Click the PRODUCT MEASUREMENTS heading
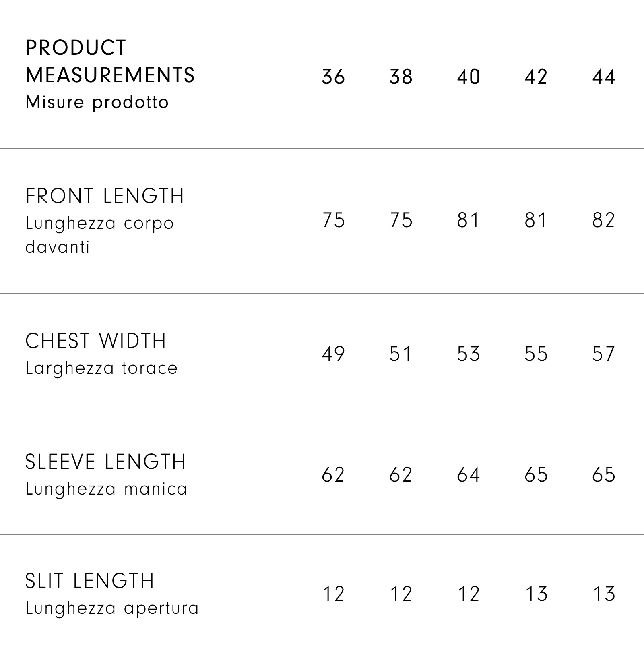The height and width of the screenshot is (654, 644). pos(110,61)
